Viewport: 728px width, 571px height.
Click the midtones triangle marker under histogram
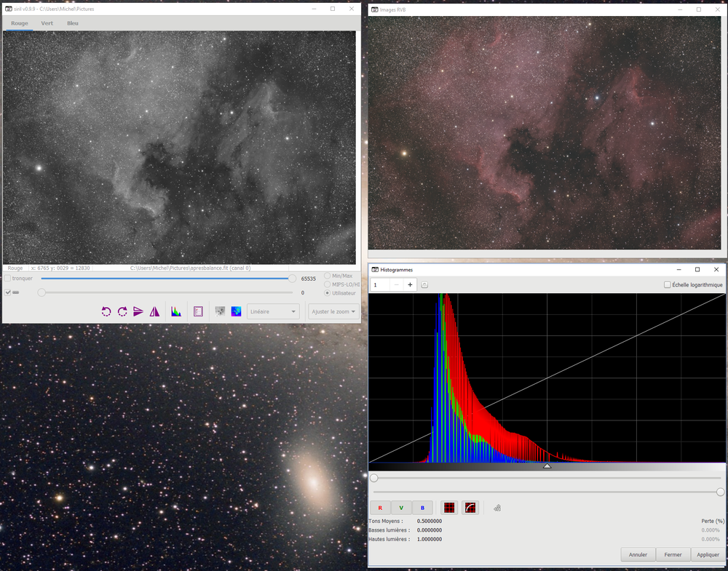click(x=547, y=466)
